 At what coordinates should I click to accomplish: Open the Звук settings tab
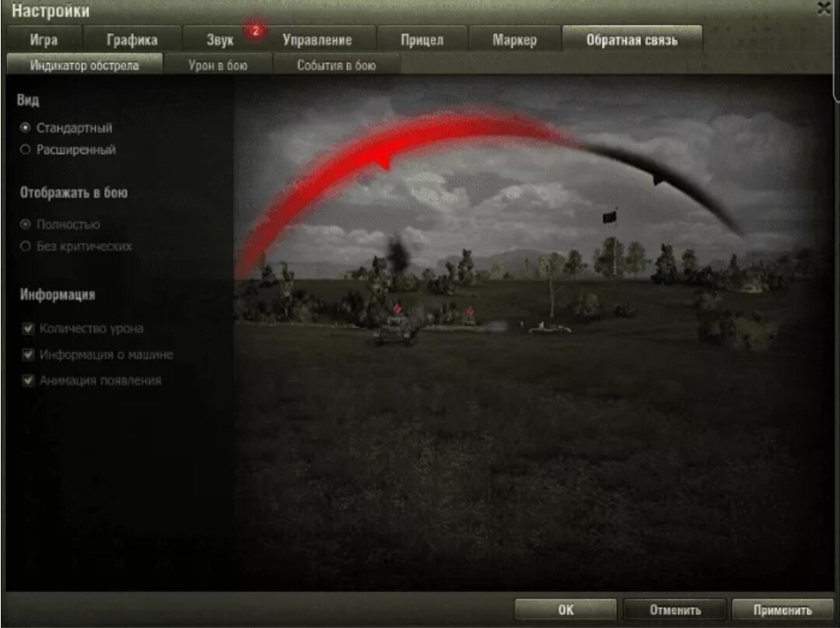(220, 40)
